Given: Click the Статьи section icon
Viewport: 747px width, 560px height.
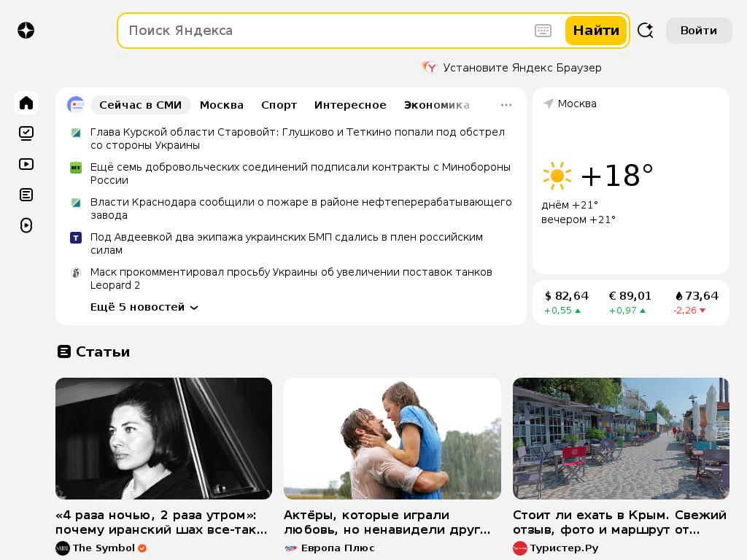Looking at the screenshot, I should pos(64,351).
